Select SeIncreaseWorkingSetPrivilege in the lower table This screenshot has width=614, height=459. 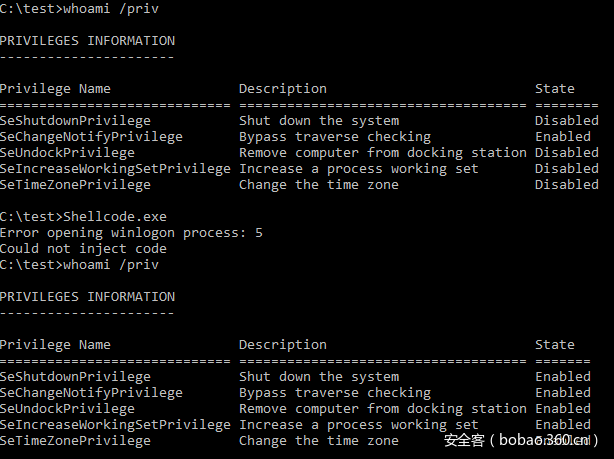115,424
